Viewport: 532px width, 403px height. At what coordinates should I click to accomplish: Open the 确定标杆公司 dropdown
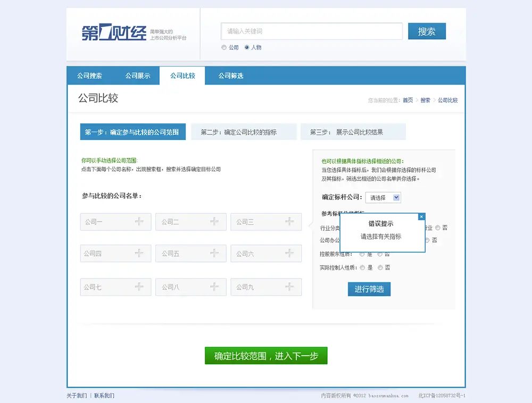[x=383, y=197]
